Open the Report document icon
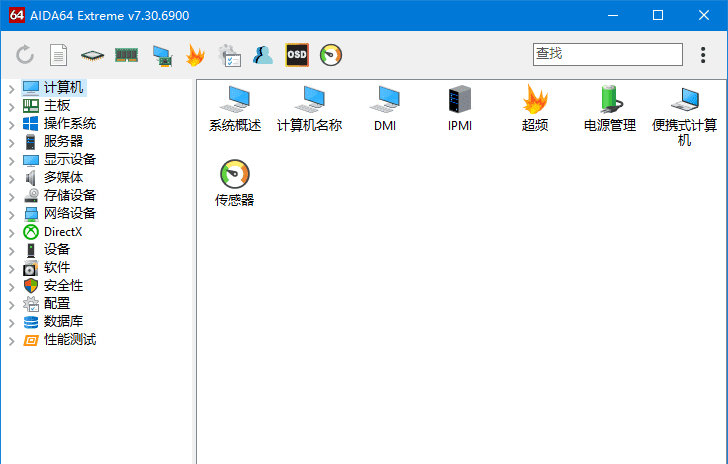This screenshot has width=728, height=464. (58, 55)
